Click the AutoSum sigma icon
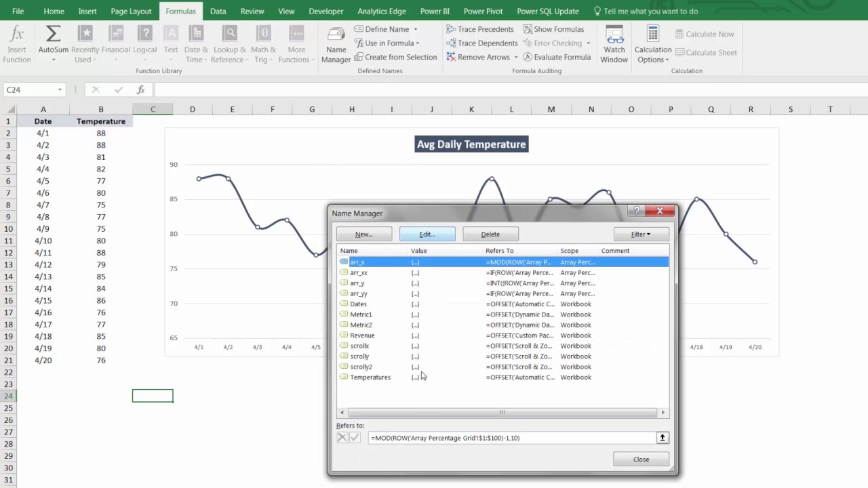This screenshot has height=488, width=868. [x=53, y=34]
